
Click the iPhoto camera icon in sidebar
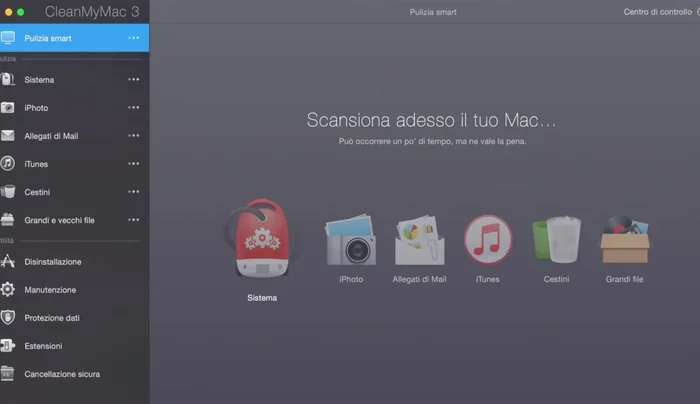[x=8, y=108]
